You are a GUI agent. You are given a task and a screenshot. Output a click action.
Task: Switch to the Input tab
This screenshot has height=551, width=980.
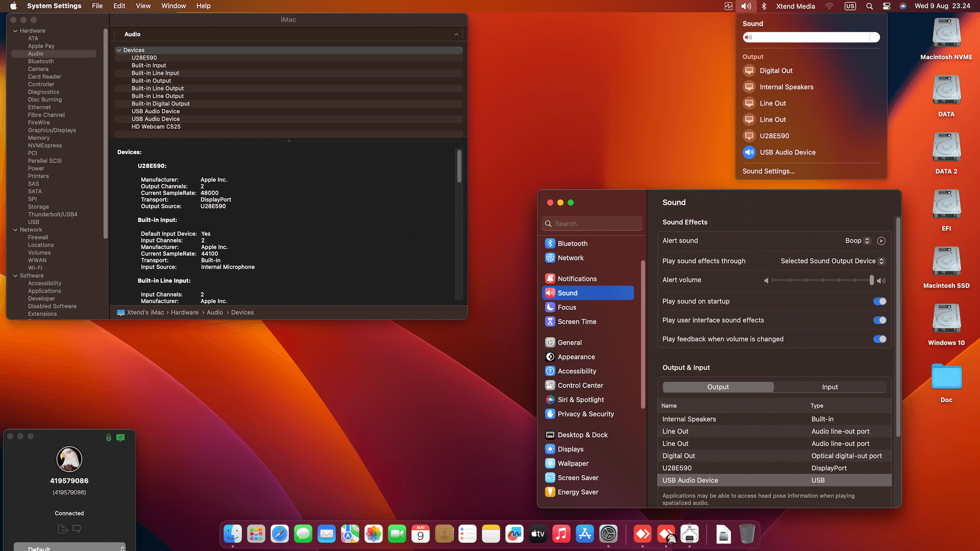pyautogui.click(x=830, y=387)
